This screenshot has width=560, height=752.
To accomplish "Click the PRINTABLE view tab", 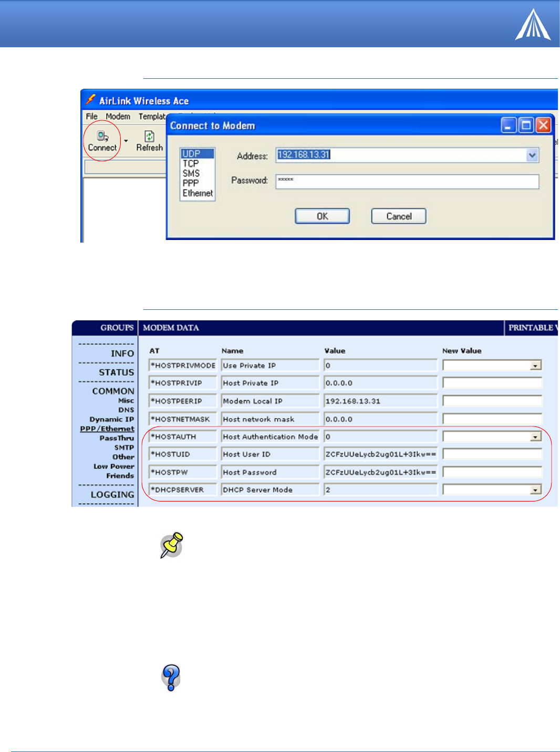I will pos(532,328).
